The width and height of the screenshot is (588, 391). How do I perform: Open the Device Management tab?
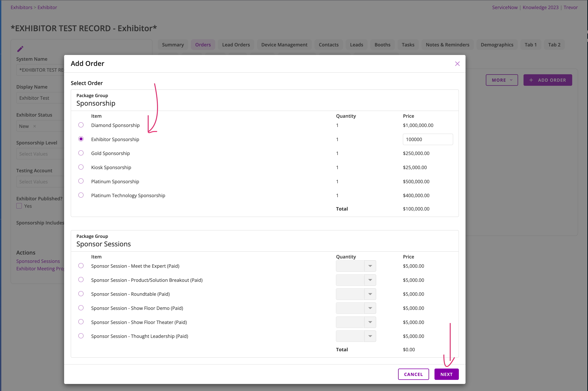coord(284,45)
